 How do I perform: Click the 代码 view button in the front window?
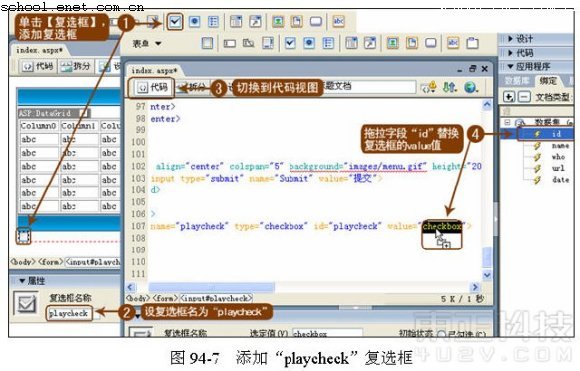pyautogui.click(x=152, y=87)
